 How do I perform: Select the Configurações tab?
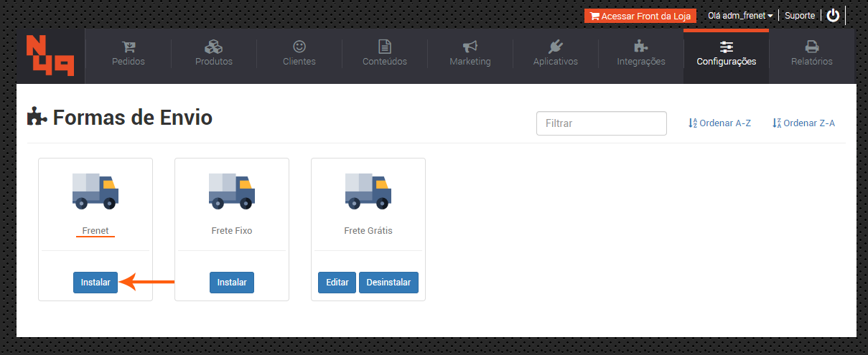point(726,54)
